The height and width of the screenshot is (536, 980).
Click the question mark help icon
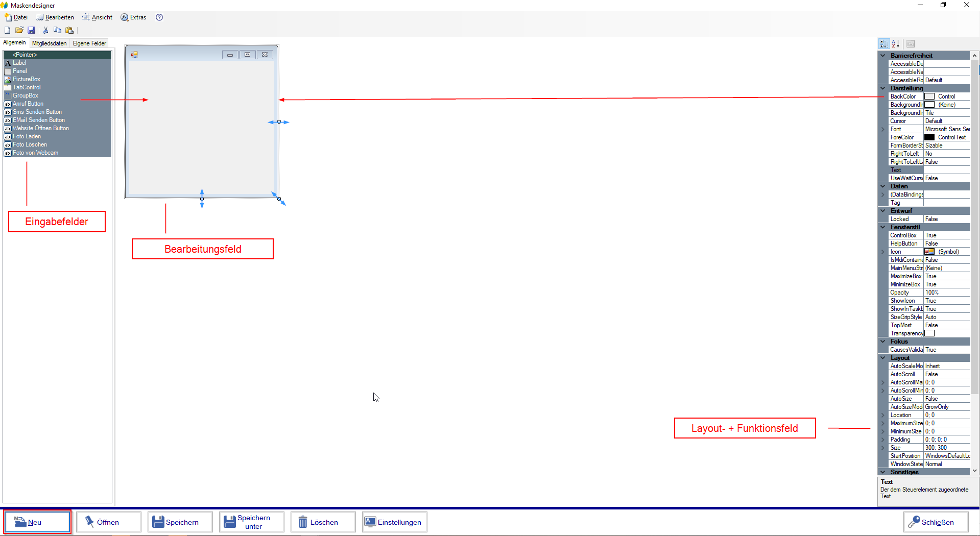tap(159, 17)
